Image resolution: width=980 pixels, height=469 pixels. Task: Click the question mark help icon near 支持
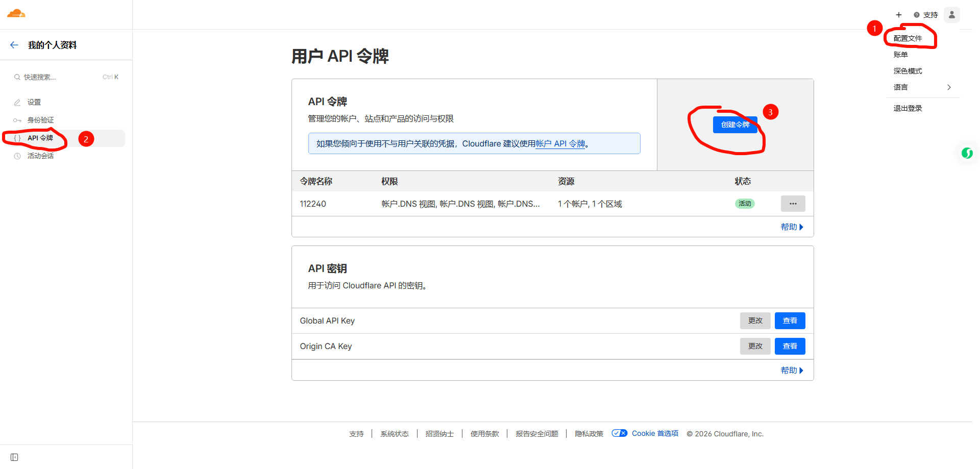[916, 15]
